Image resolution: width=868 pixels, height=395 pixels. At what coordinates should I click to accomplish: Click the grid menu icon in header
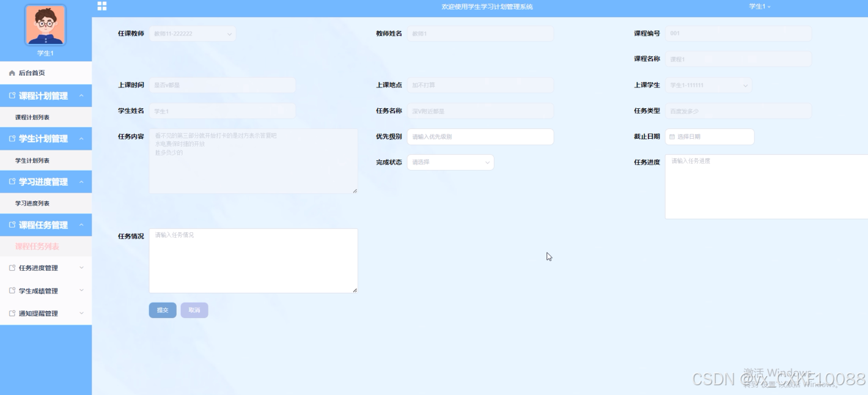coord(102,6)
